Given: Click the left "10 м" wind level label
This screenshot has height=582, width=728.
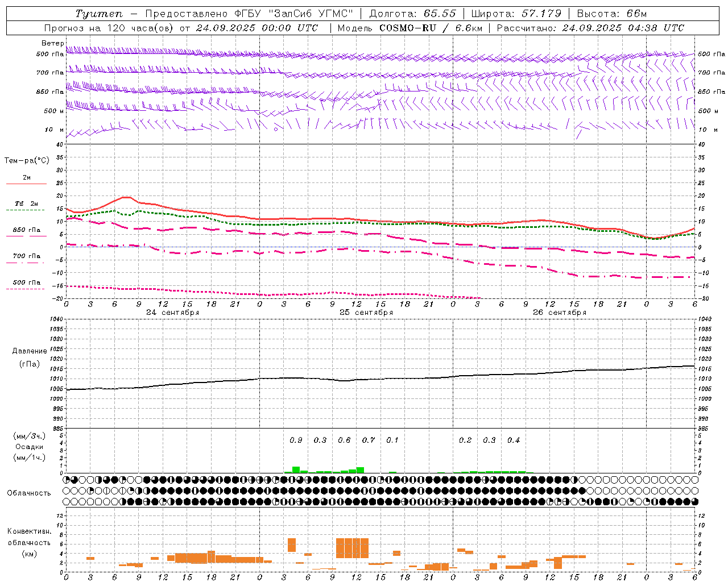Looking at the screenshot, I should [55, 130].
